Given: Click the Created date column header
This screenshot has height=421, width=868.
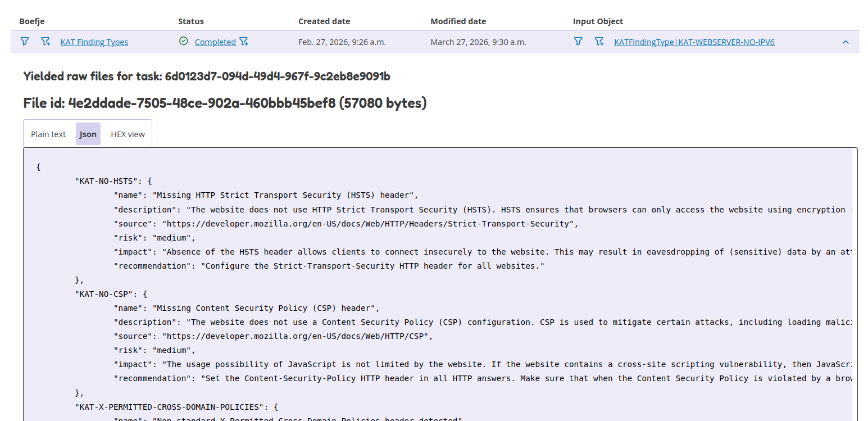Looking at the screenshot, I should pyautogui.click(x=324, y=21).
